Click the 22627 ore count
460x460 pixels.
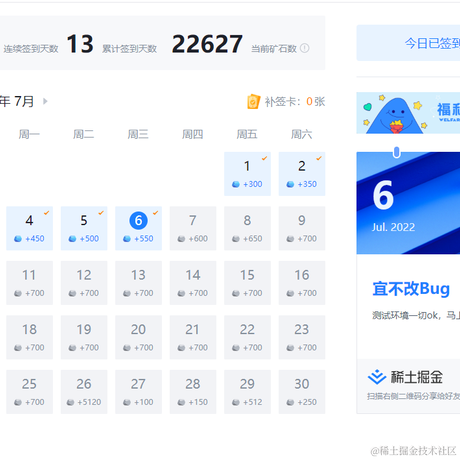[x=207, y=44]
